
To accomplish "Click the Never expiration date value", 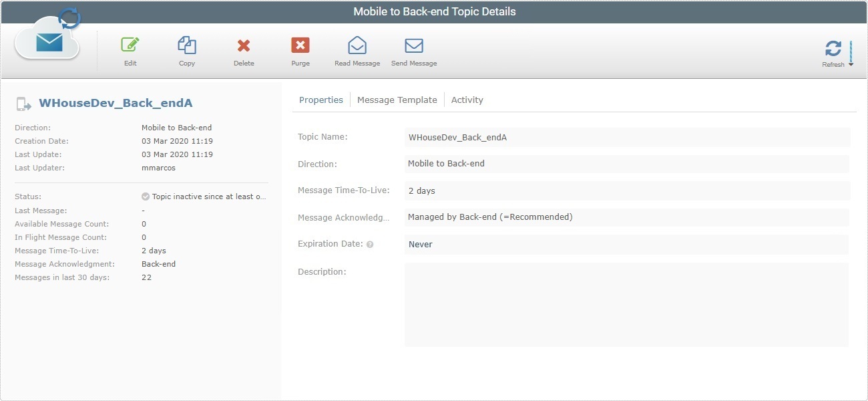I will click(421, 244).
